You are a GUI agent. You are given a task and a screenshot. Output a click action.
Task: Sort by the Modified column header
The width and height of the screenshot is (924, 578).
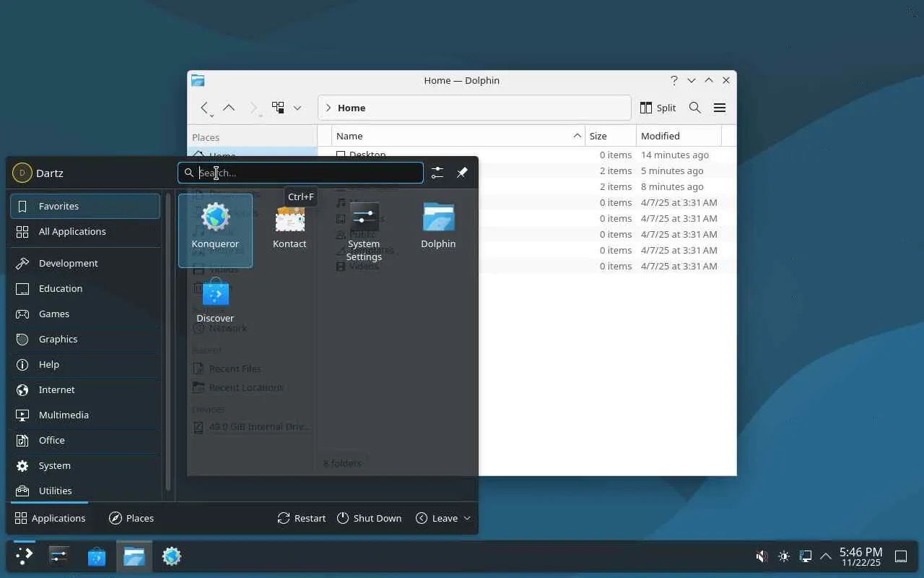pos(679,136)
